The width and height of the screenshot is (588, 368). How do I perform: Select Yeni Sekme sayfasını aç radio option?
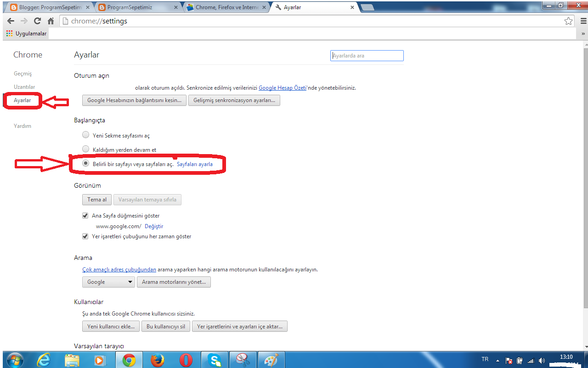85,135
